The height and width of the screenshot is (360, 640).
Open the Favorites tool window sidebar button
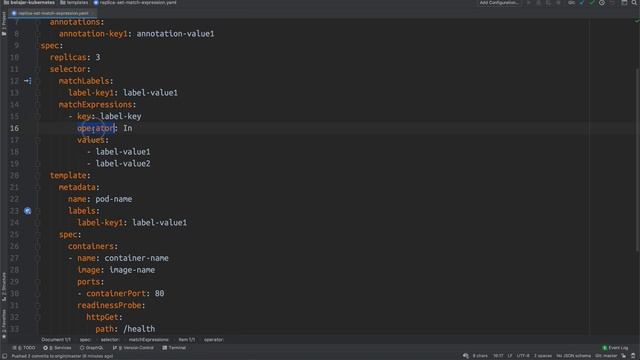click(4, 324)
